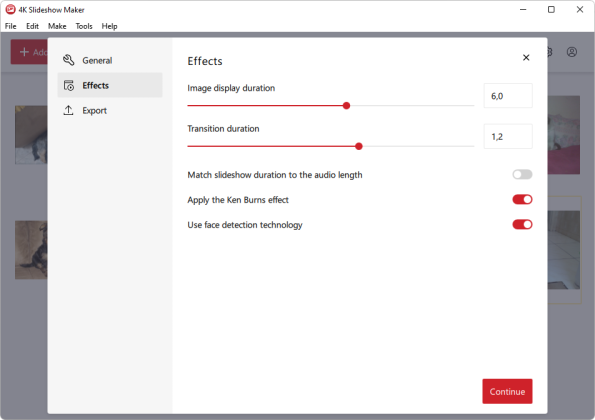The height and width of the screenshot is (420, 595).
Task: Click the Transition duration value field
Action: pyautogui.click(x=508, y=136)
